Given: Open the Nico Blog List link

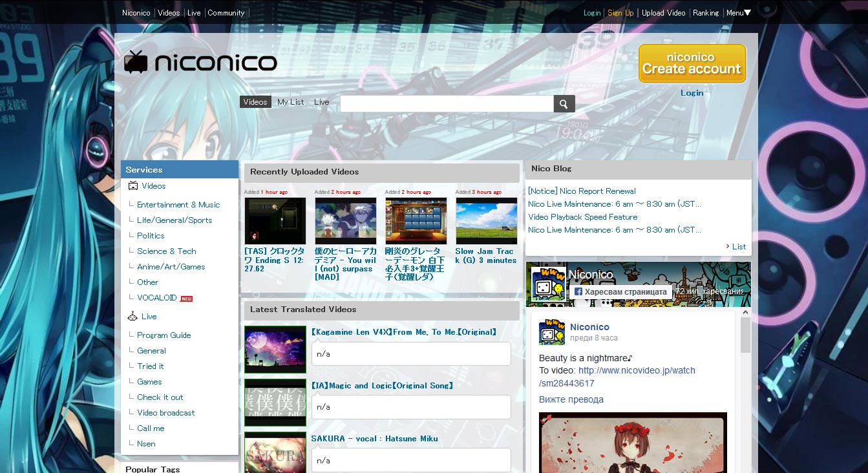Looking at the screenshot, I should click(739, 247).
